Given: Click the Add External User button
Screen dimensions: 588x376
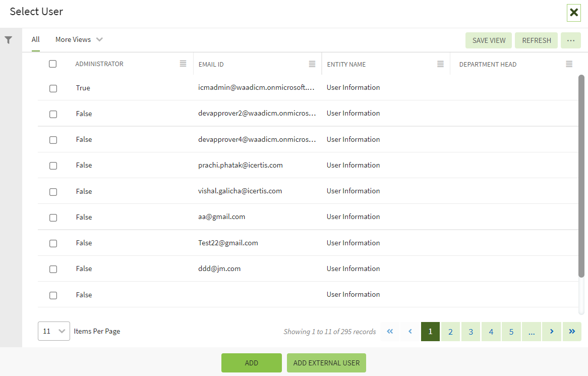Looking at the screenshot, I should pyautogui.click(x=326, y=363).
